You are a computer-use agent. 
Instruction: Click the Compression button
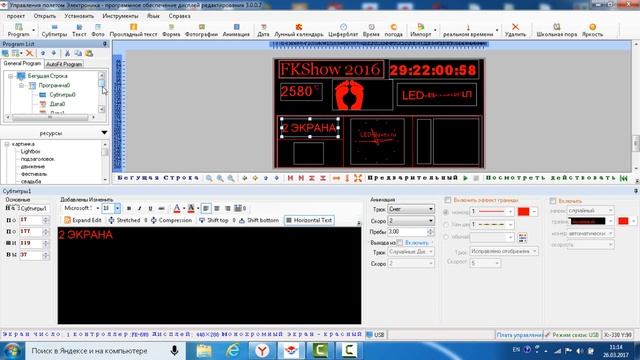coord(171,220)
